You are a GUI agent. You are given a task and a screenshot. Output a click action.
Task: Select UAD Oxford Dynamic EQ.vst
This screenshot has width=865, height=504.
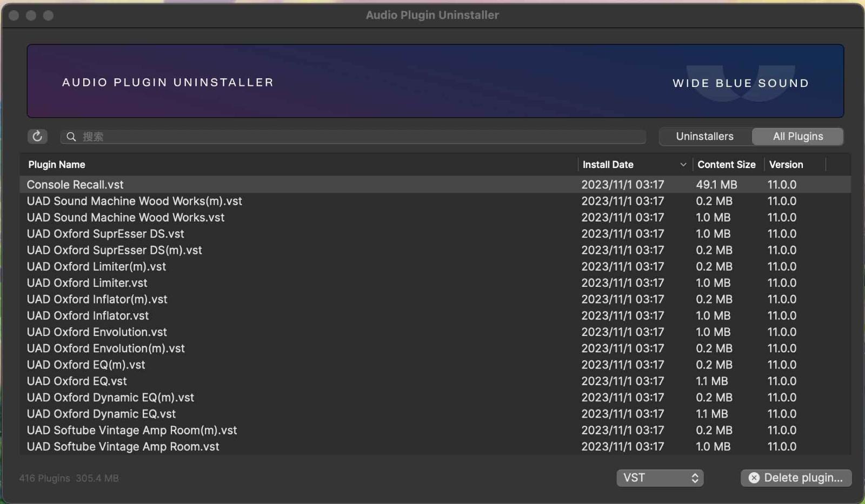click(216, 414)
